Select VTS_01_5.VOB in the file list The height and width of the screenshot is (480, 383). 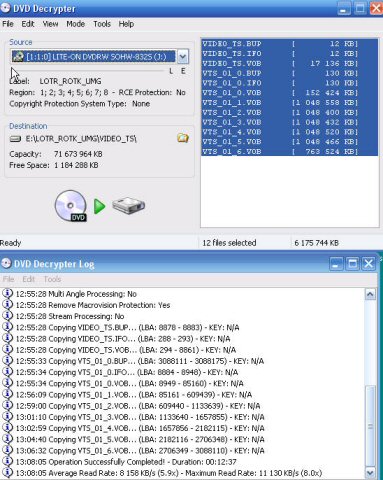[289, 142]
